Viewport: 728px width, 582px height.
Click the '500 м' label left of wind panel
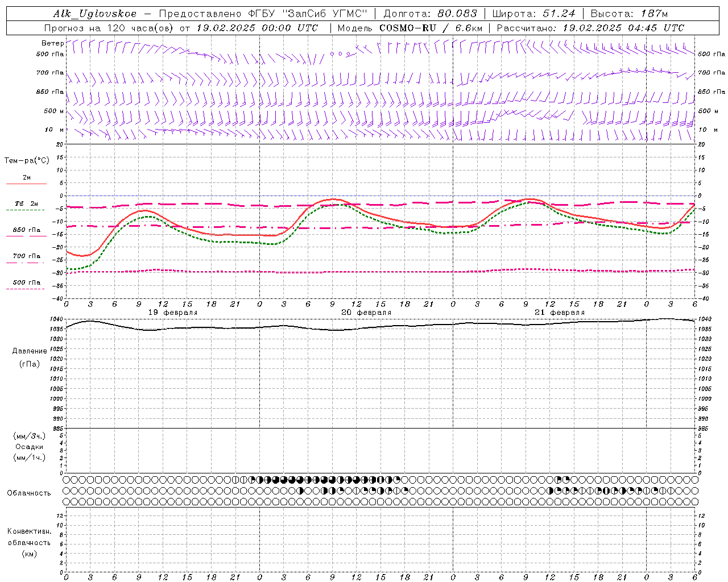54,111
